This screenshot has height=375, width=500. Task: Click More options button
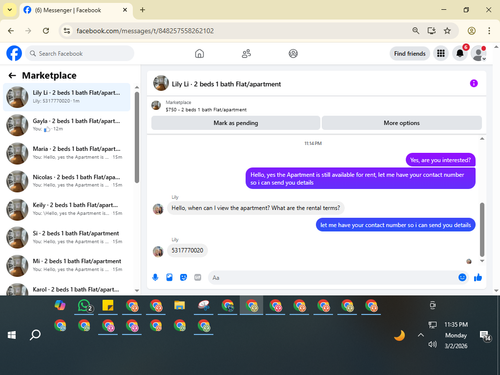(x=401, y=123)
